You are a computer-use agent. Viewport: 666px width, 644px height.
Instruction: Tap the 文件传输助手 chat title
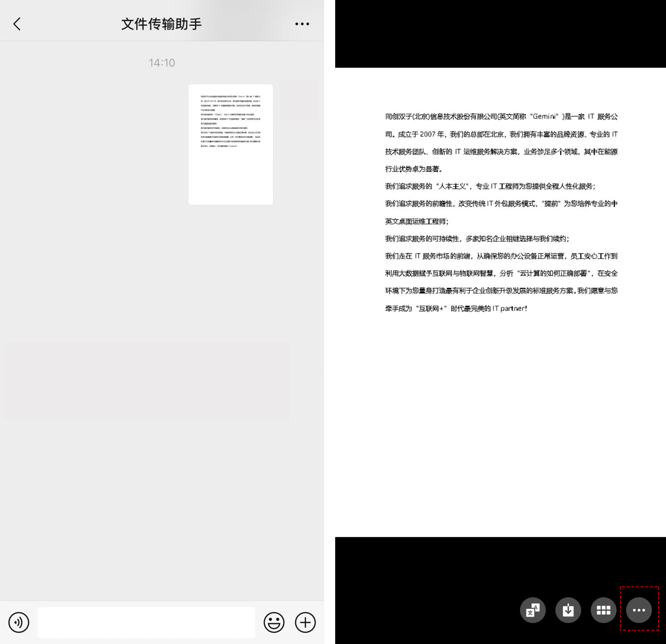[x=161, y=24]
